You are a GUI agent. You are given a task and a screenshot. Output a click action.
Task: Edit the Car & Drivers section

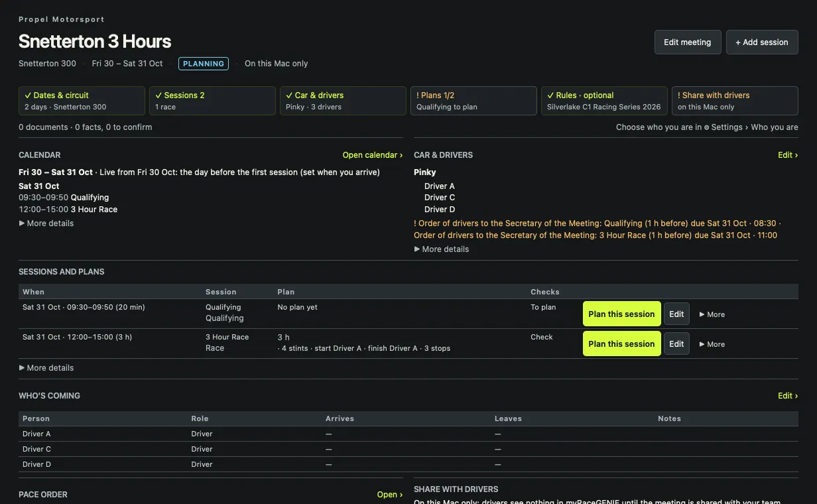(x=788, y=155)
